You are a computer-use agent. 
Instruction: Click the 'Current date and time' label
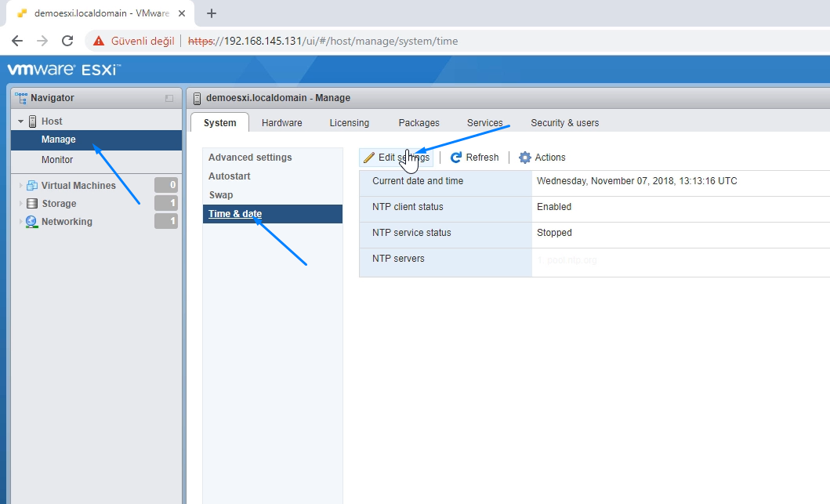coord(418,181)
